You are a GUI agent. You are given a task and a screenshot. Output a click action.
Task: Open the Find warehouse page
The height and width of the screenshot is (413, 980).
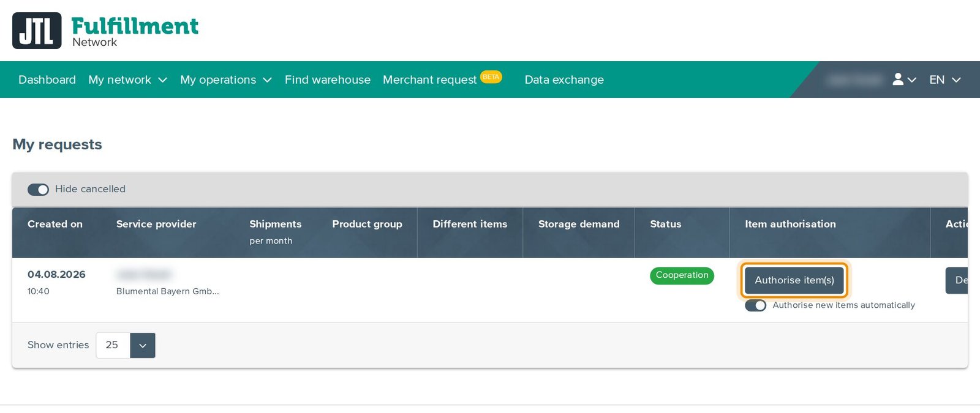328,80
